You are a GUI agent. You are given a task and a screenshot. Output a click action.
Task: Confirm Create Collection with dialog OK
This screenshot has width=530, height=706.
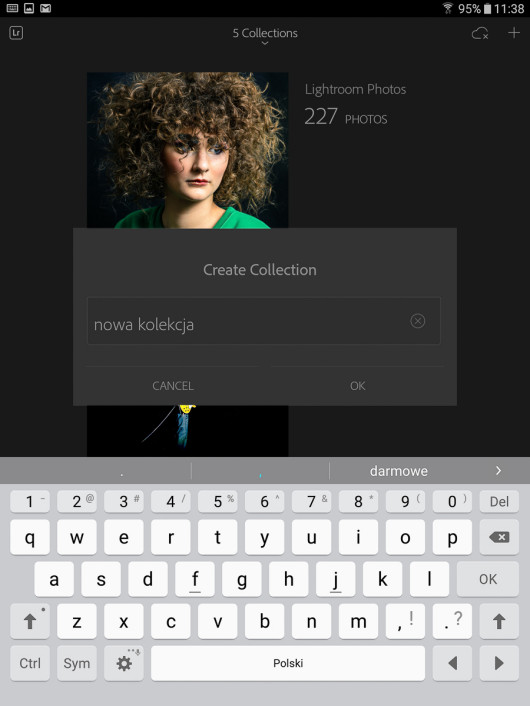(x=358, y=386)
